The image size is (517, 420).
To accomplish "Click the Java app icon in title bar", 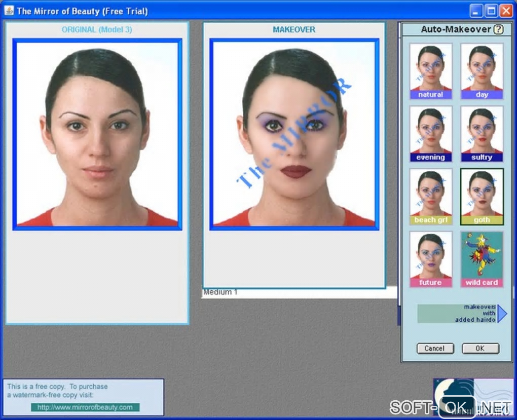I will coord(9,11).
